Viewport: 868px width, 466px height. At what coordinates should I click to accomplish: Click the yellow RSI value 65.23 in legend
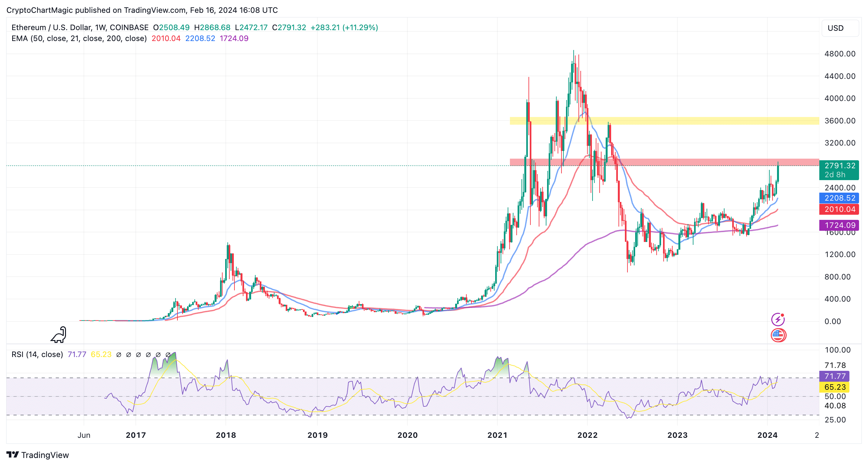101,354
